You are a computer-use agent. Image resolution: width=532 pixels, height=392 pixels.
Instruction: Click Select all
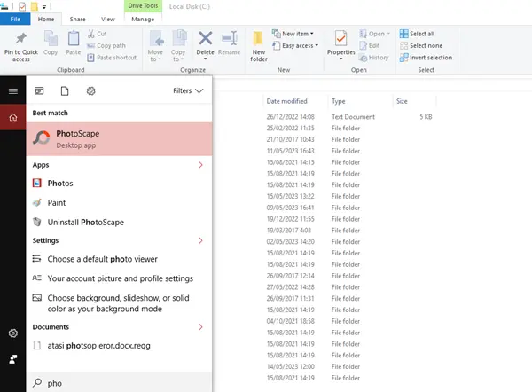pos(417,34)
